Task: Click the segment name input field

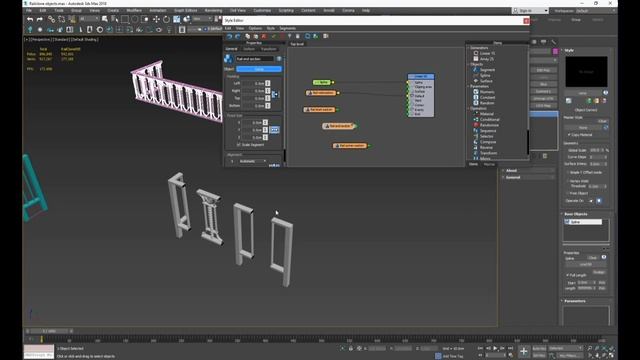Action: pyautogui.click(x=255, y=59)
